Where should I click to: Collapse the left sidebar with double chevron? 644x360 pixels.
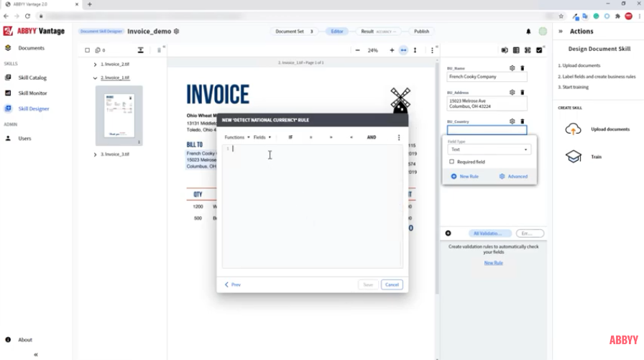point(36,354)
